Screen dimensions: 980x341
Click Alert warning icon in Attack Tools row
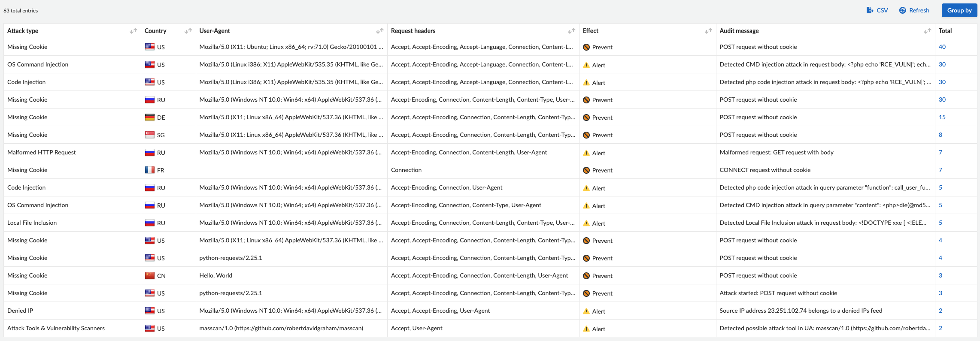(586, 329)
